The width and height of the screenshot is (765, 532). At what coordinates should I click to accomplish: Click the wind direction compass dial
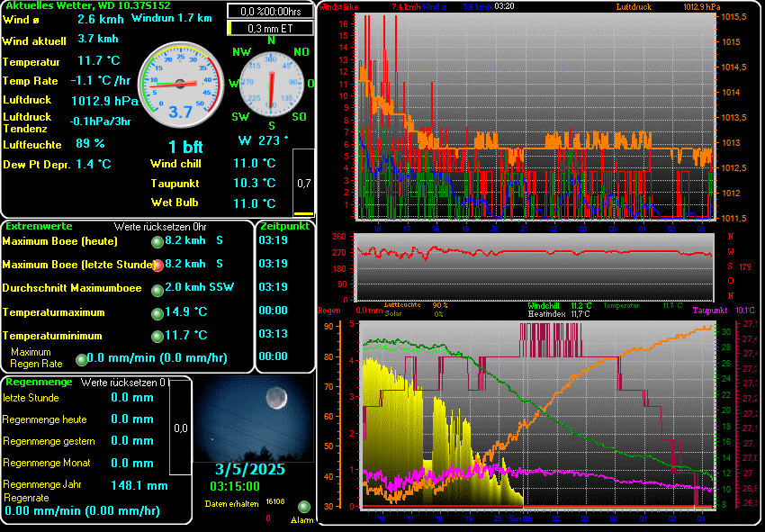271,84
